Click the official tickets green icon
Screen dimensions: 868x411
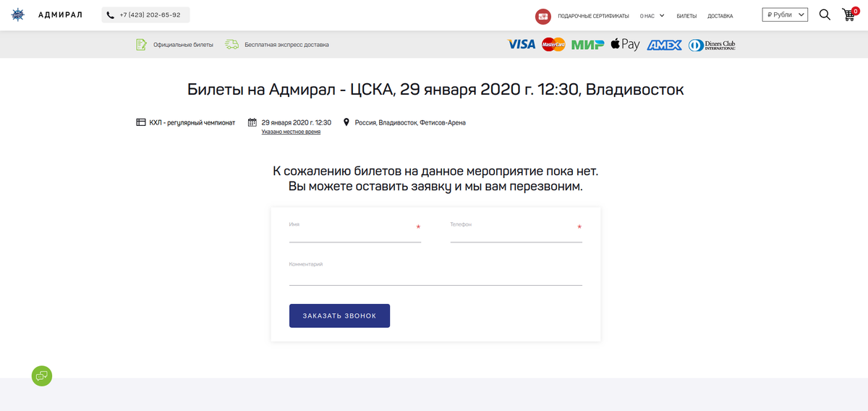(x=142, y=44)
